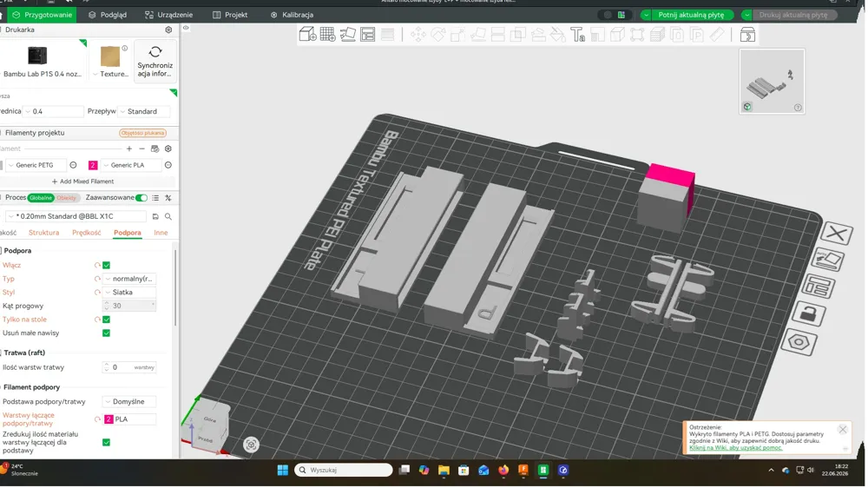
Task: Toggle Zredukuj ilość materiału warstwy checkbox
Action: click(106, 442)
